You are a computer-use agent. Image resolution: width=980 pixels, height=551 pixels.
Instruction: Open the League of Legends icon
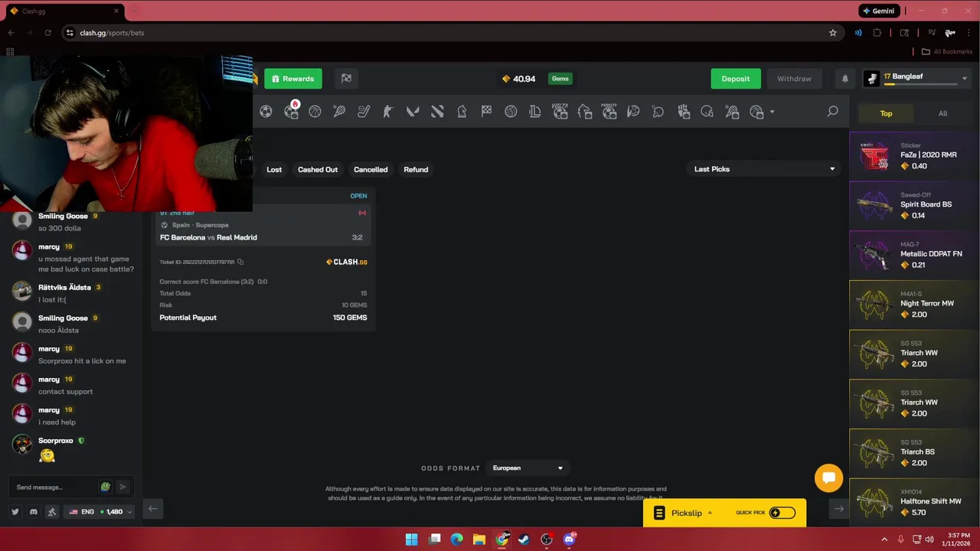pos(535,112)
